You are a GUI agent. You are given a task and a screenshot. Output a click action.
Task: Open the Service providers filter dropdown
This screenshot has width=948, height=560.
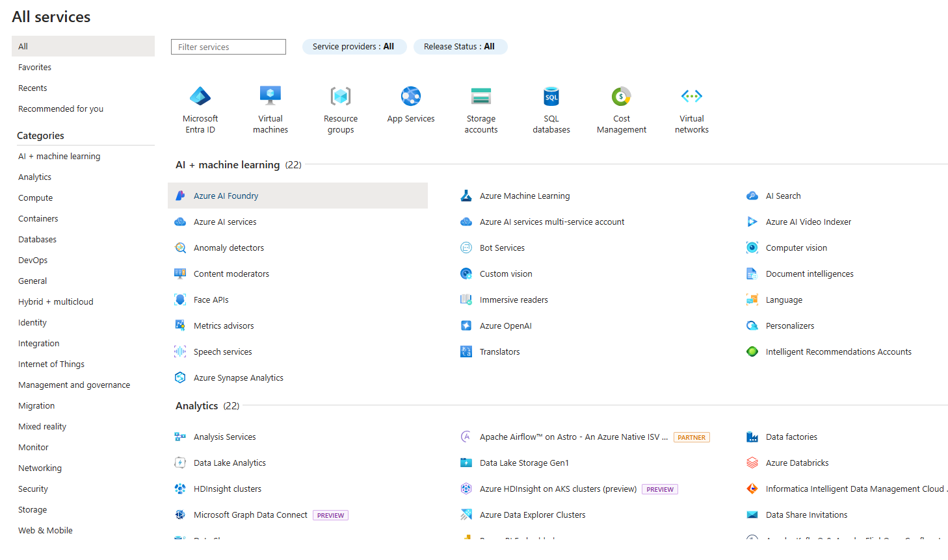(x=354, y=47)
